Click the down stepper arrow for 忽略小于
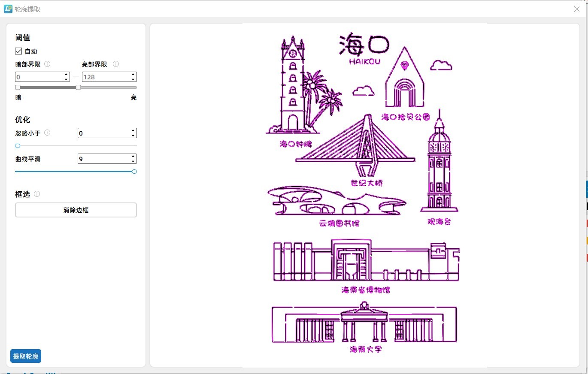This screenshot has height=374, width=588. pos(133,136)
